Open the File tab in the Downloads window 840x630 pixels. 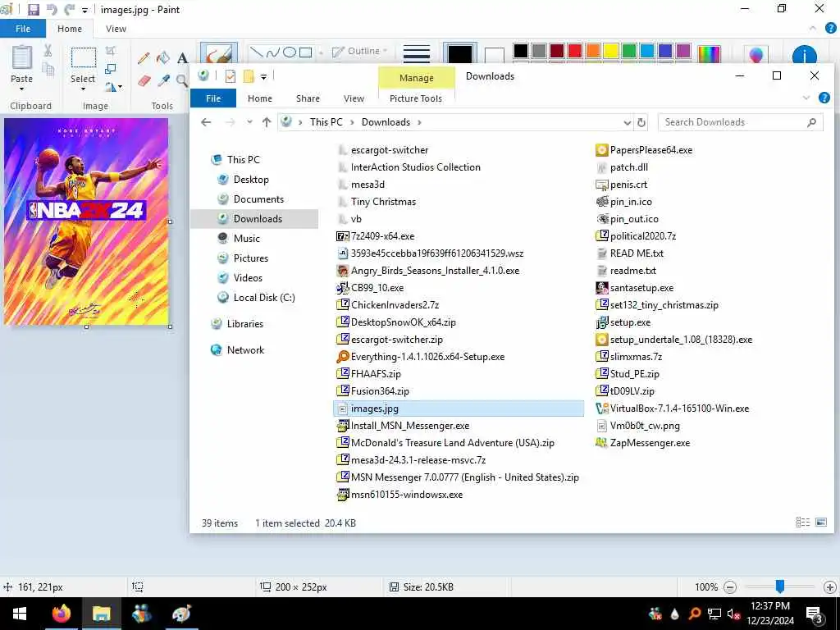[213, 98]
